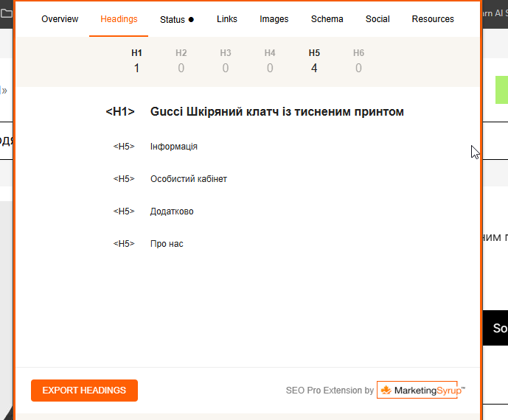This screenshot has width=508, height=420.
Task: Open the Resources tab
Action: tap(433, 19)
